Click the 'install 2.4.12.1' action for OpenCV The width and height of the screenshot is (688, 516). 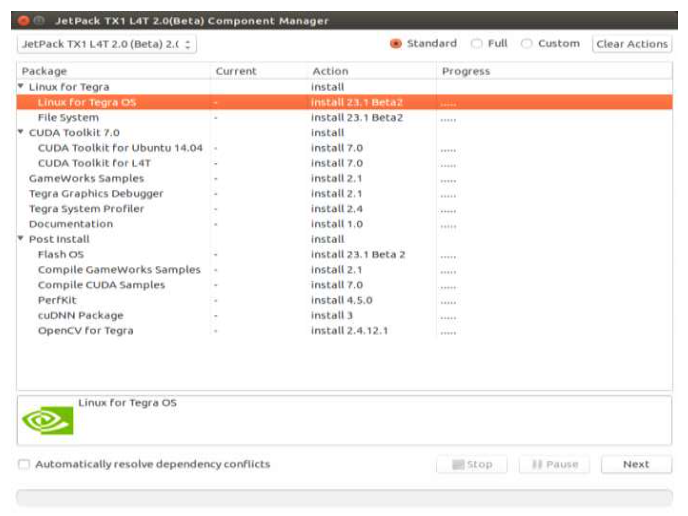(x=349, y=330)
